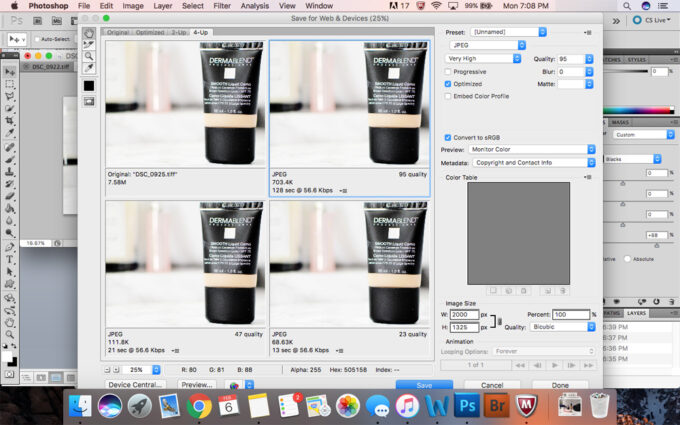Open the Color Table panel menu

pos(588,177)
